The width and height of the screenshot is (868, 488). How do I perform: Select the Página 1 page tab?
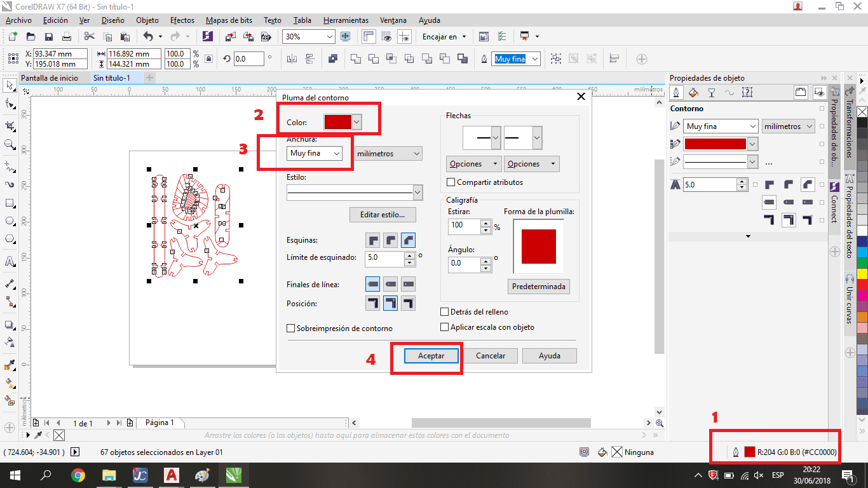[x=159, y=423]
